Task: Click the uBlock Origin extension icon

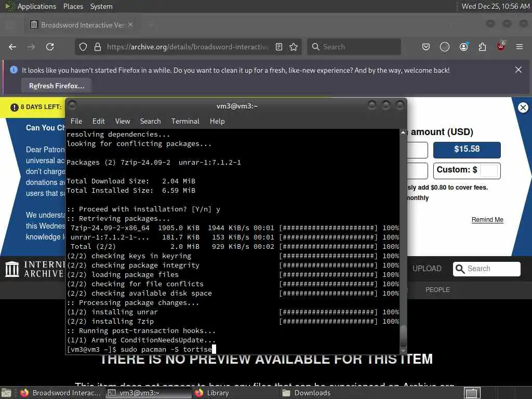Action: 501,46
